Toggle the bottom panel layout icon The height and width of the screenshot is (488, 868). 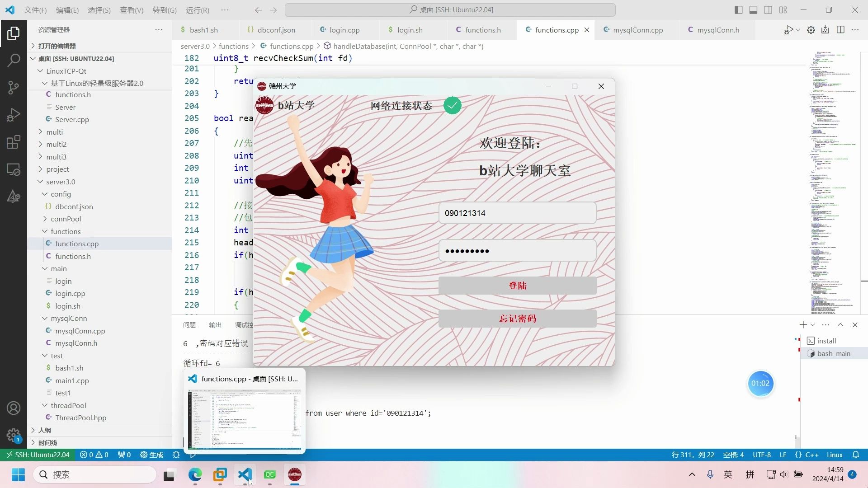(753, 10)
